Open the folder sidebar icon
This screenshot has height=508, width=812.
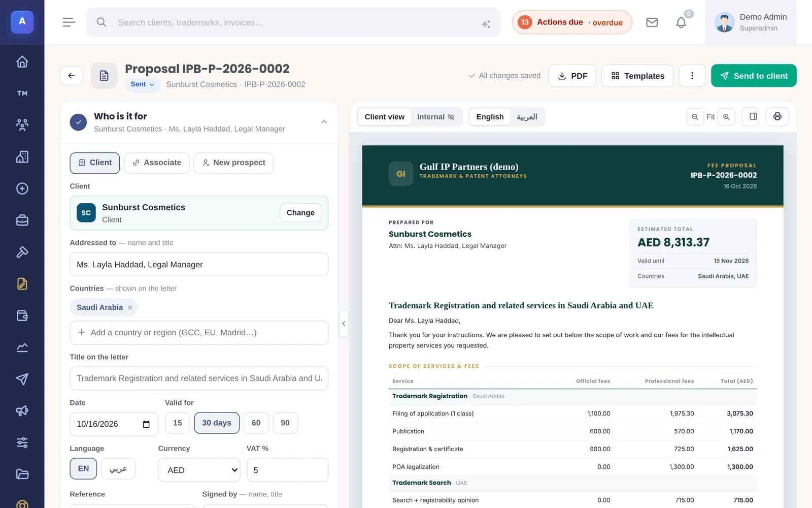tap(22, 474)
